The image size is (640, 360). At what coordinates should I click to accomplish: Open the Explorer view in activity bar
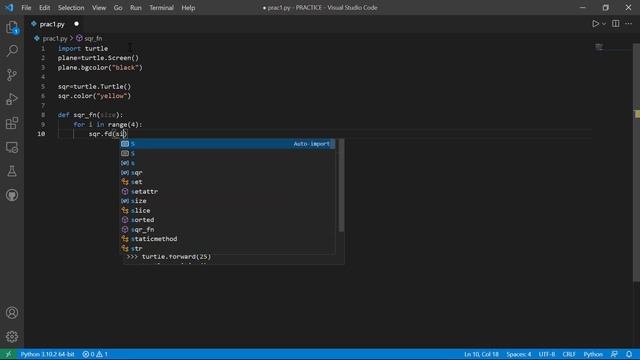tap(12, 28)
